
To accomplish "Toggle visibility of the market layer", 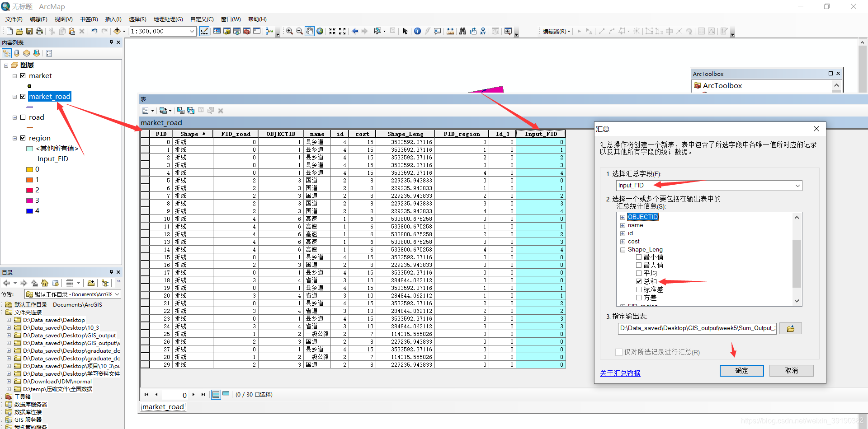I will click(23, 76).
